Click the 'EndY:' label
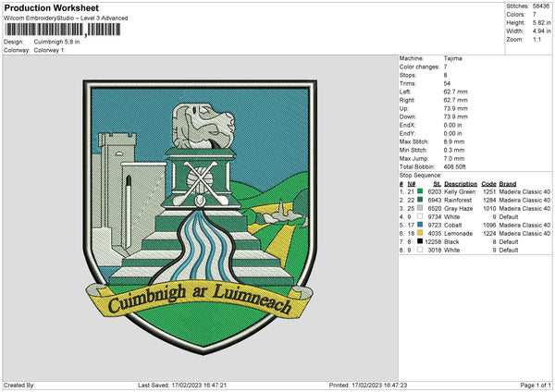Screen dimensions: 555x392 click(x=407, y=133)
